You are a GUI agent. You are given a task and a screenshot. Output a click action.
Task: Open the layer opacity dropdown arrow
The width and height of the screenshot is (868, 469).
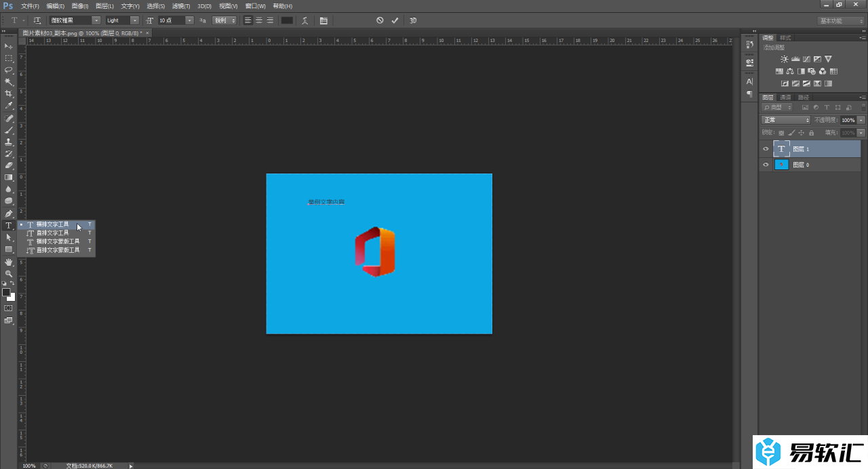pyautogui.click(x=861, y=120)
